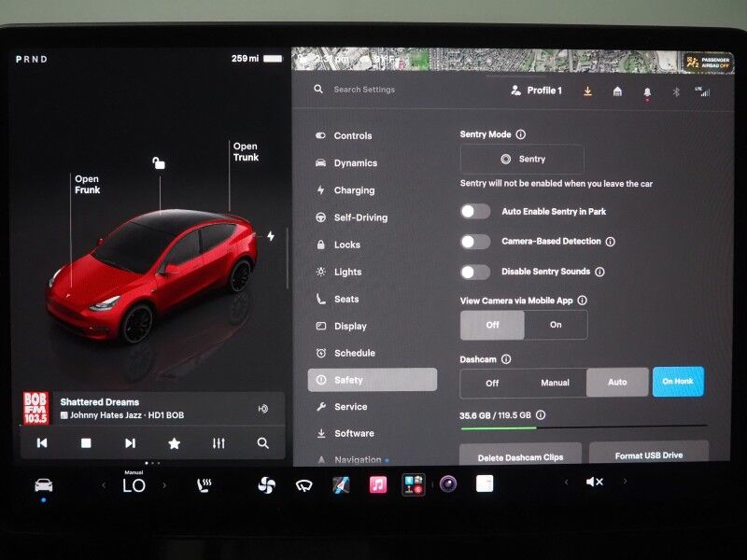Show View Camera via Mobile App info

[582, 300]
